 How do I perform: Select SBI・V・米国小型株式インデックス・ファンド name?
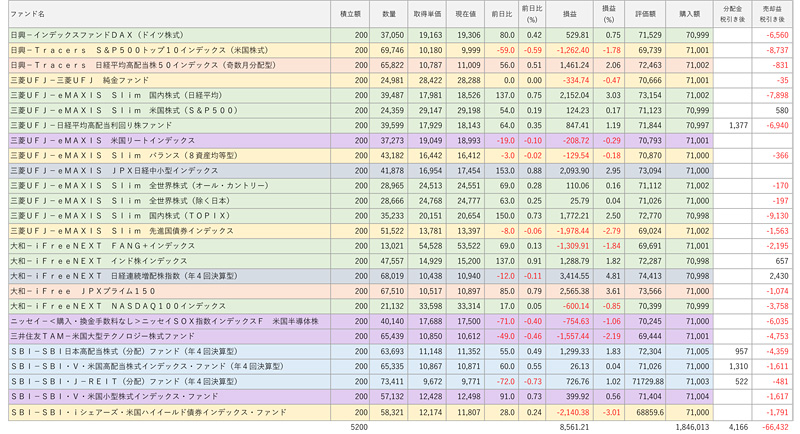coord(114,396)
